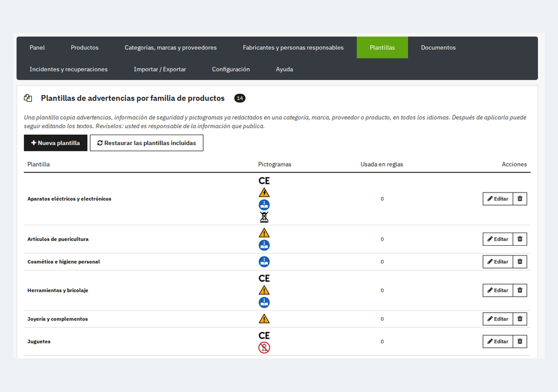558x392 pixels.
Task: Click the warning triangle in Joyería row
Action: 264,319
